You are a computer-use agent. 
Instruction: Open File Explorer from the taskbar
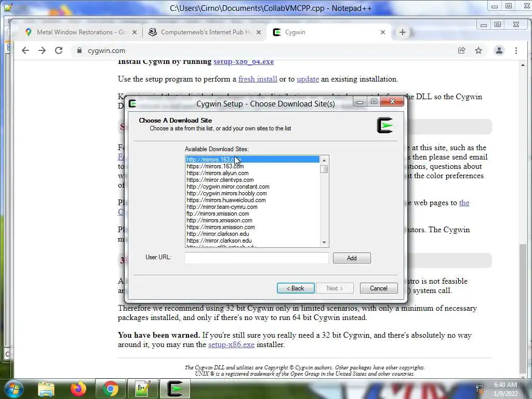[x=46, y=389]
